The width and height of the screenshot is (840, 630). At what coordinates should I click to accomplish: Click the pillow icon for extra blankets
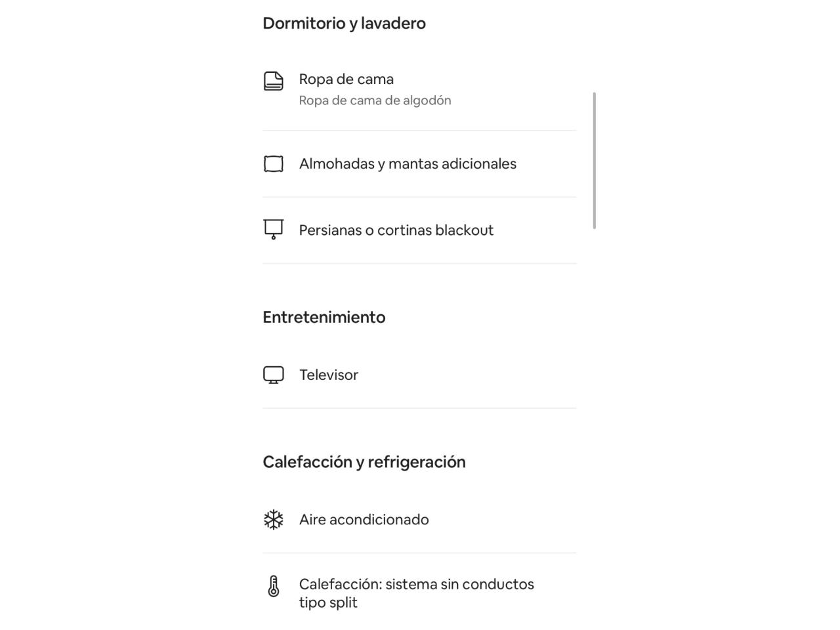point(274,163)
